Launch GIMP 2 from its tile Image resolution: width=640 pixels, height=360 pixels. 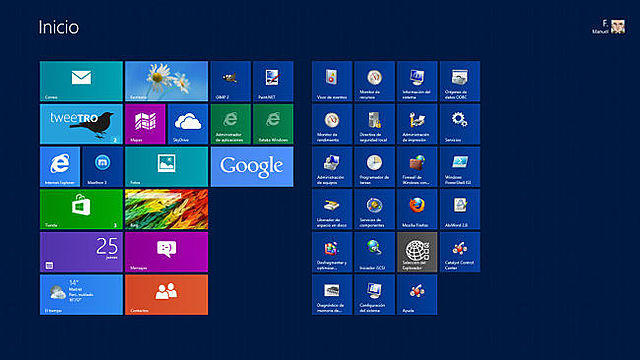(x=231, y=81)
